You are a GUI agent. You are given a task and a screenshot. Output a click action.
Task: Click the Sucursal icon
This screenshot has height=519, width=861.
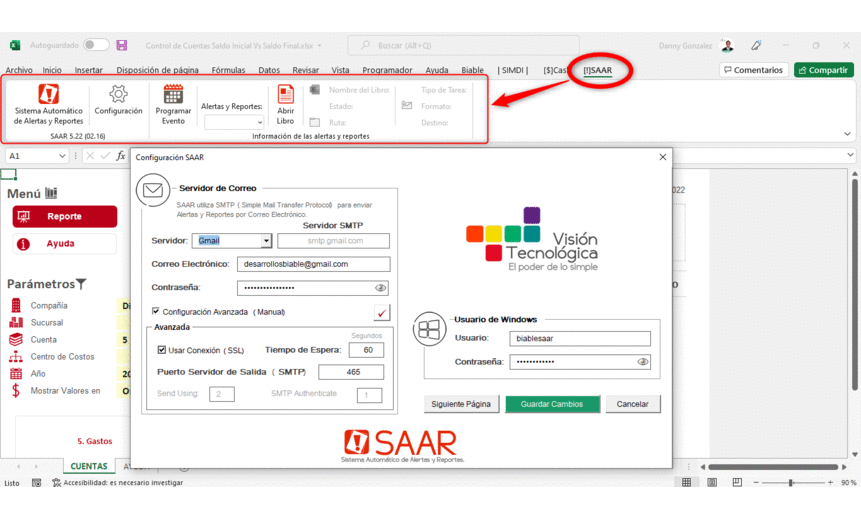tap(16, 322)
